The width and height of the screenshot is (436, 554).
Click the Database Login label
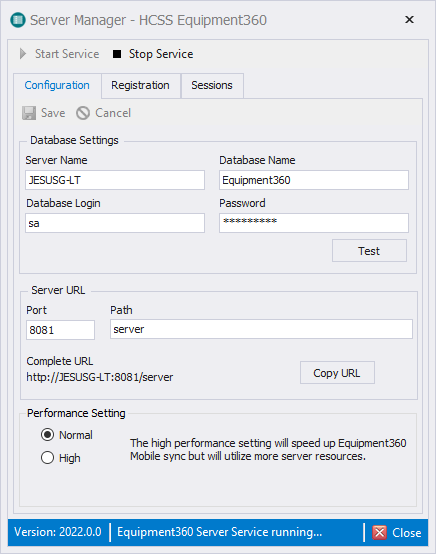(63, 203)
